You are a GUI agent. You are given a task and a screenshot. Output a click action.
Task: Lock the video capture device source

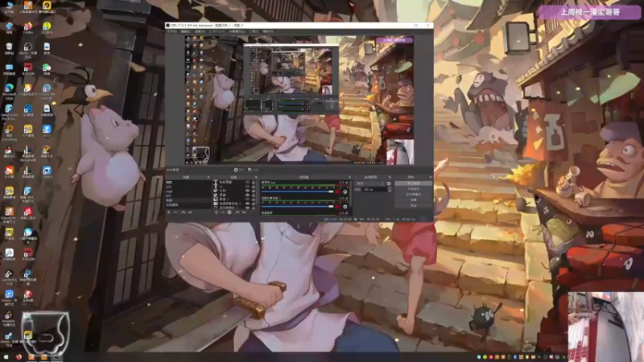click(254, 204)
